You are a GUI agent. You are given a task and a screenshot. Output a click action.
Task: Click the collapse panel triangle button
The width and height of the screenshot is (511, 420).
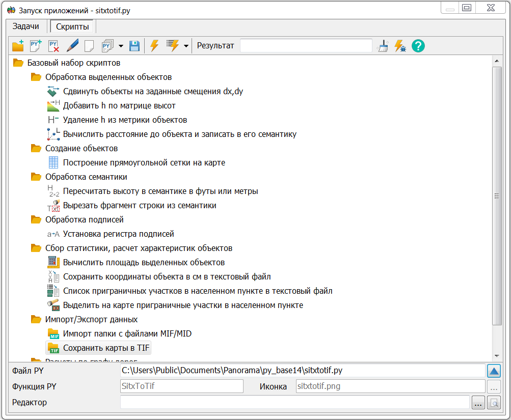click(494, 371)
